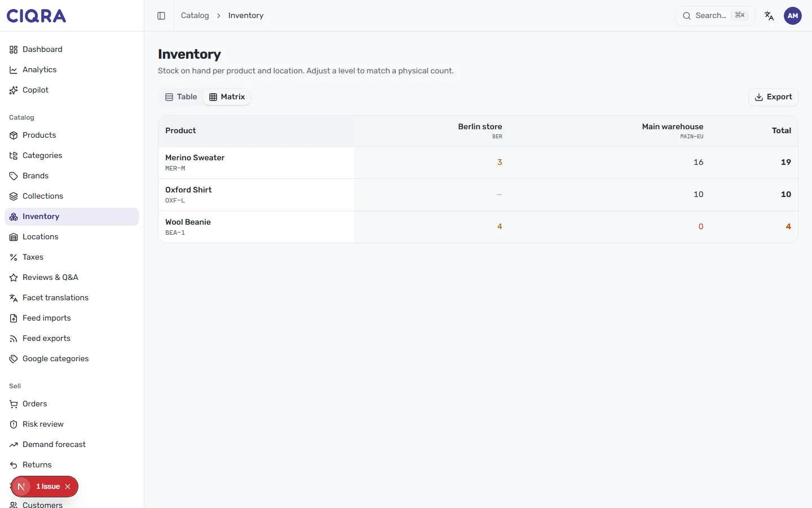Go to Returns page
Viewport: 812px width, 508px height.
click(72, 465)
